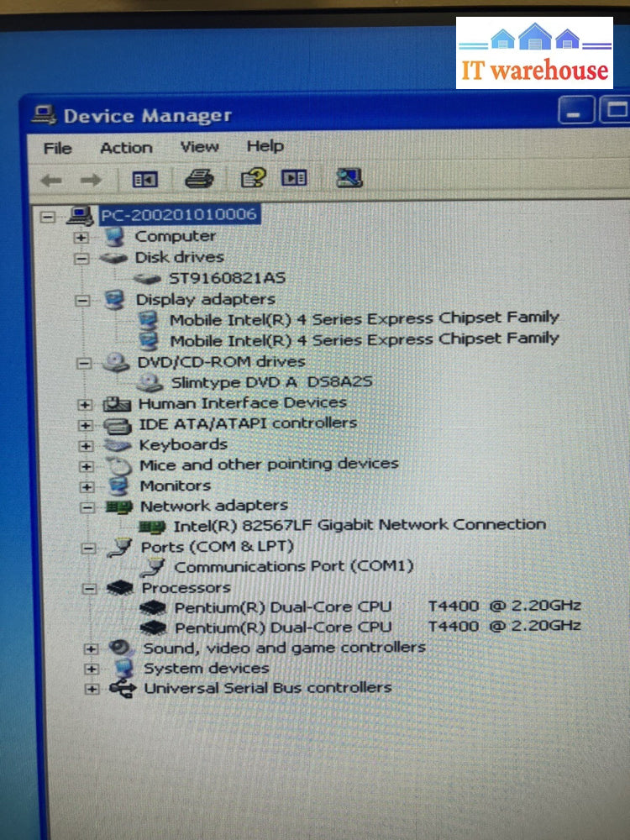Expand Universal Serial Bus controllers category
The width and height of the screenshot is (630, 840).
[92, 689]
